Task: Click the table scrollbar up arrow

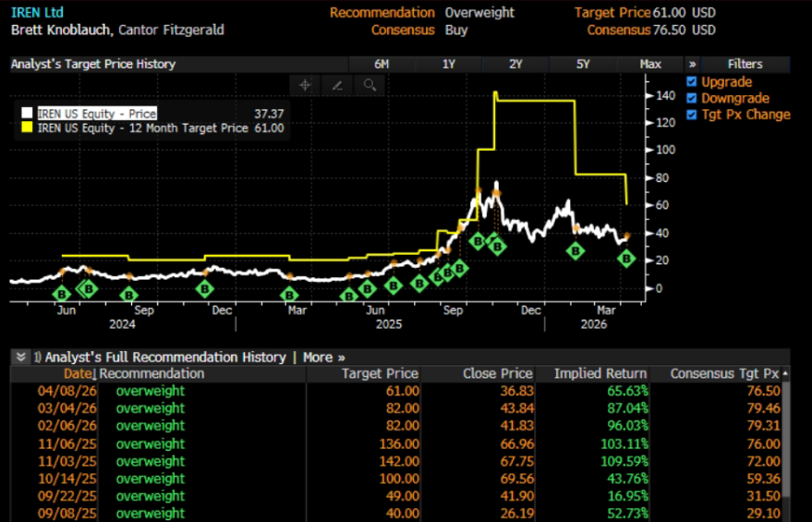Action: 785,373
